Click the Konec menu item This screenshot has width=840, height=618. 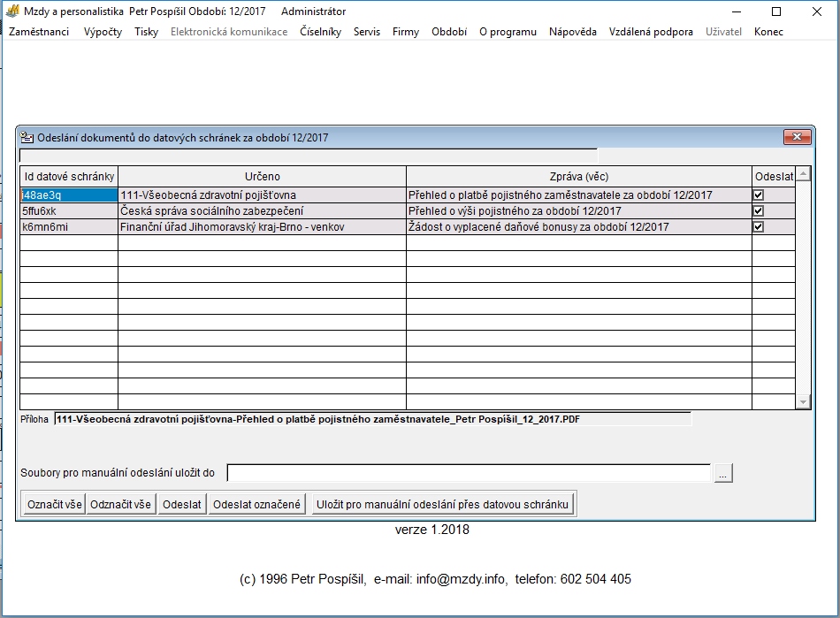[768, 32]
